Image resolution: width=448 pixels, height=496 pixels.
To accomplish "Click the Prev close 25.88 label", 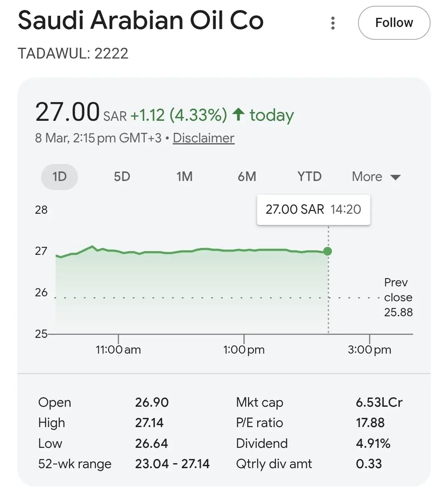I will 398,297.
